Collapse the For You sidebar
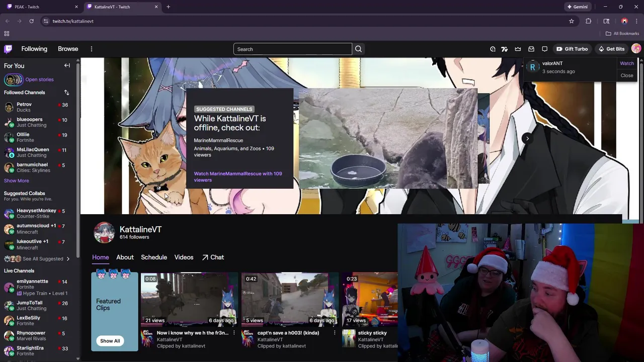Screen dimensions: 644x362 (67, 65)
